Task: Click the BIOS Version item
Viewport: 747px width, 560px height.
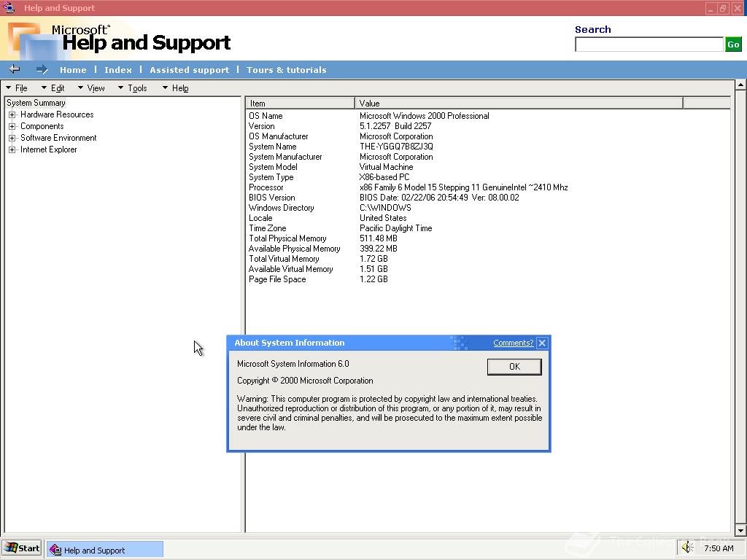Action: pos(271,198)
